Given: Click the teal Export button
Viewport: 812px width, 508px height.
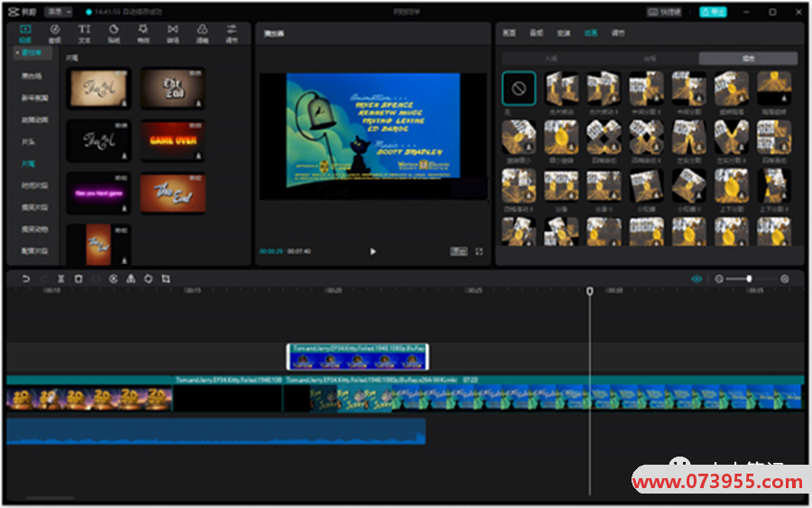Looking at the screenshot, I should click(713, 12).
